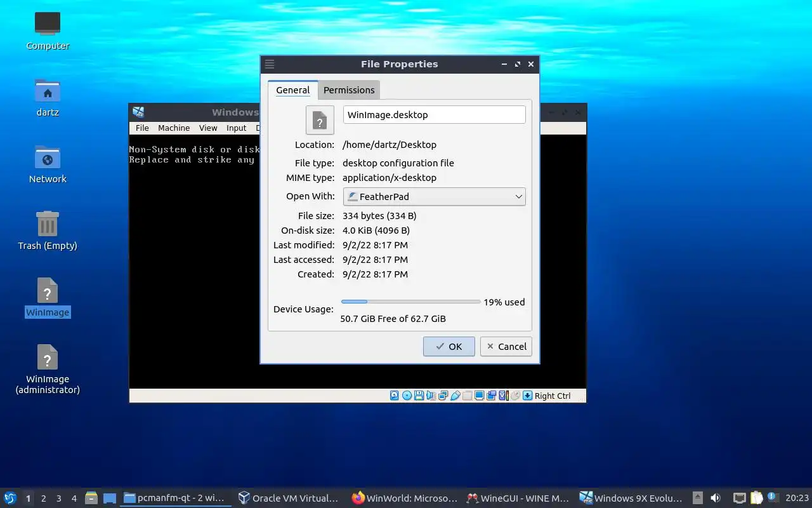Open the dartz home folder icon

pos(48,91)
